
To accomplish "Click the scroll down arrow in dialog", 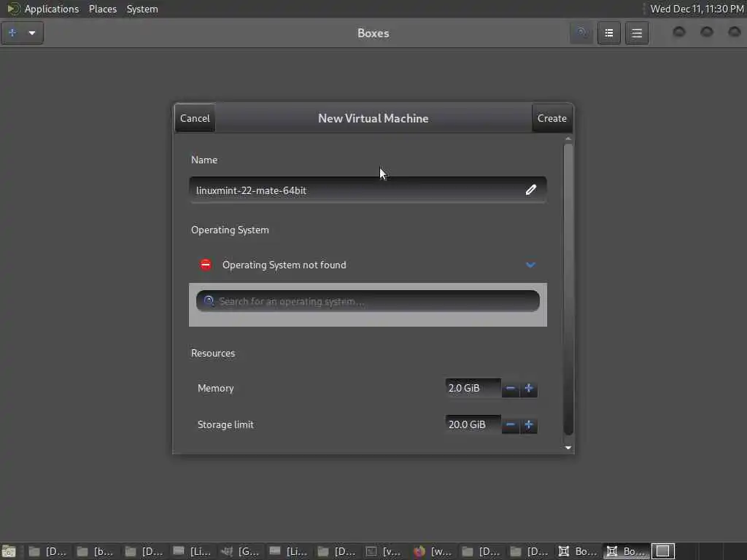I will [x=568, y=448].
